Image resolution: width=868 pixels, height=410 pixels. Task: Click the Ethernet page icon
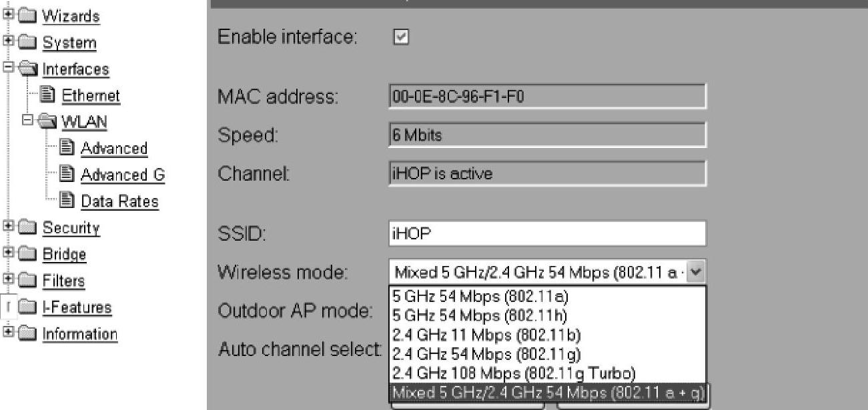(x=49, y=95)
